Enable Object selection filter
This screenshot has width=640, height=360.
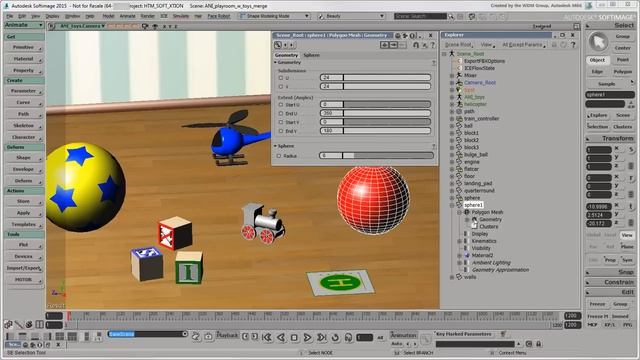598,60
